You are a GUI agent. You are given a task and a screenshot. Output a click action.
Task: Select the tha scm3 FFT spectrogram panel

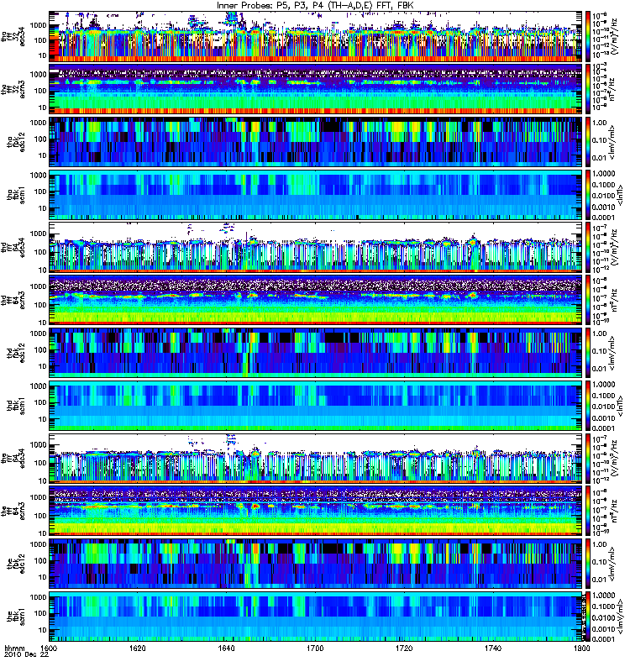click(316, 90)
